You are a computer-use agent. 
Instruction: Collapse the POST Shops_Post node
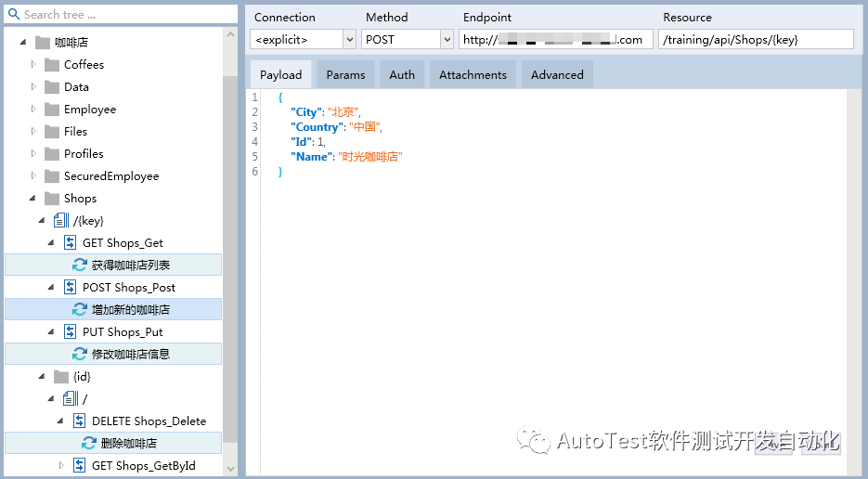point(51,287)
